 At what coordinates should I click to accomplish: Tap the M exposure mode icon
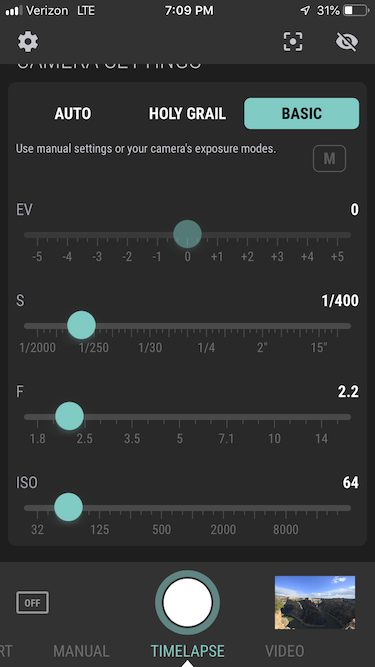pyautogui.click(x=330, y=159)
